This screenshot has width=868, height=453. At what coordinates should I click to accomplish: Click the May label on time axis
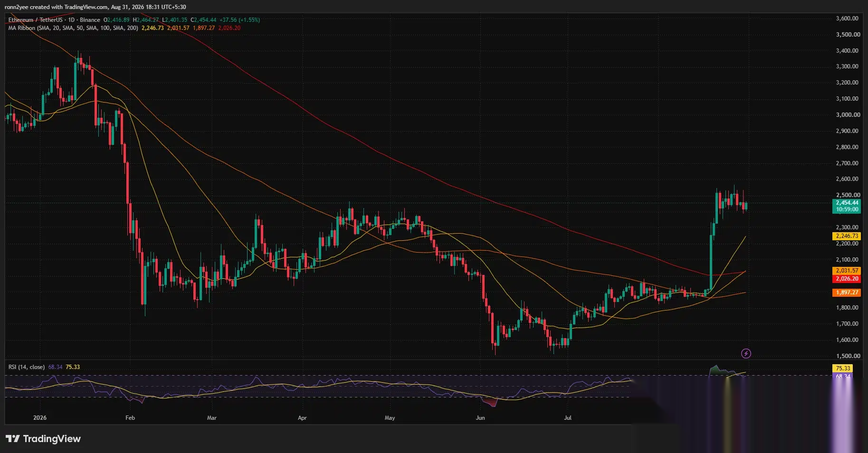point(390,418)
